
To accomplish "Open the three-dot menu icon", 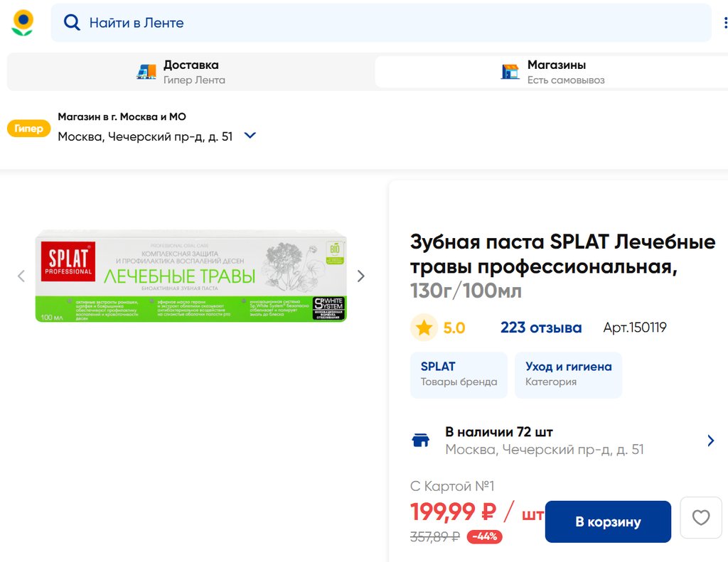I will (725, 23).
